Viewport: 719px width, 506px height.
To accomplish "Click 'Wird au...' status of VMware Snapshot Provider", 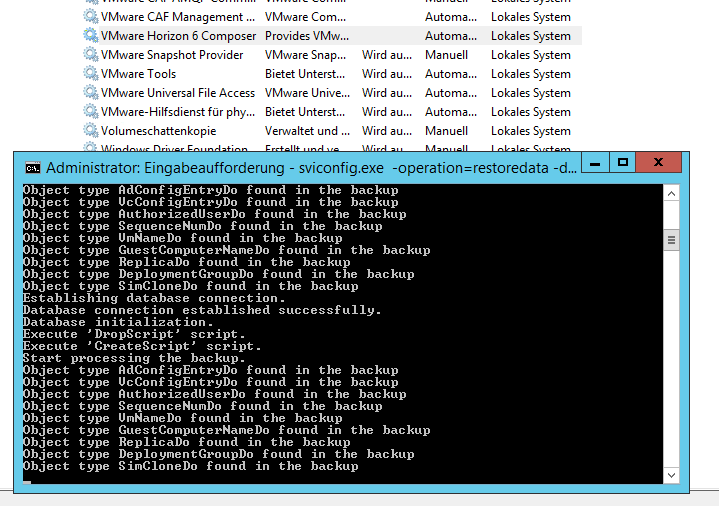I will tap(387, 55).
